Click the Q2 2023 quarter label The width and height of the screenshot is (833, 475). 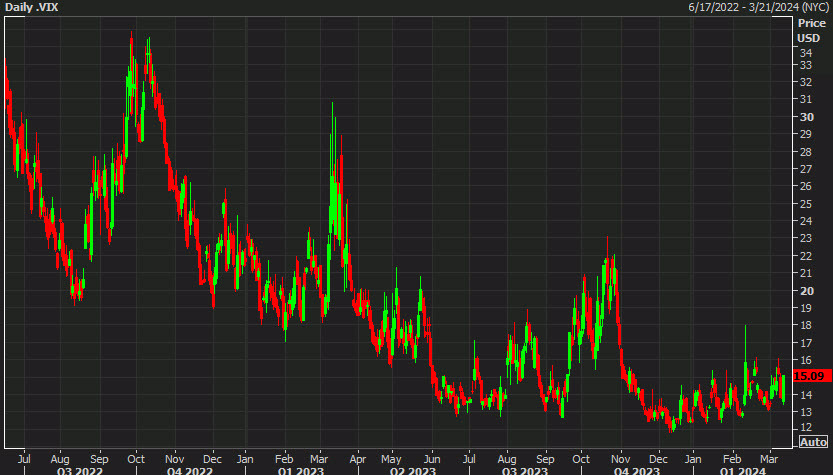tap(413, 471)
